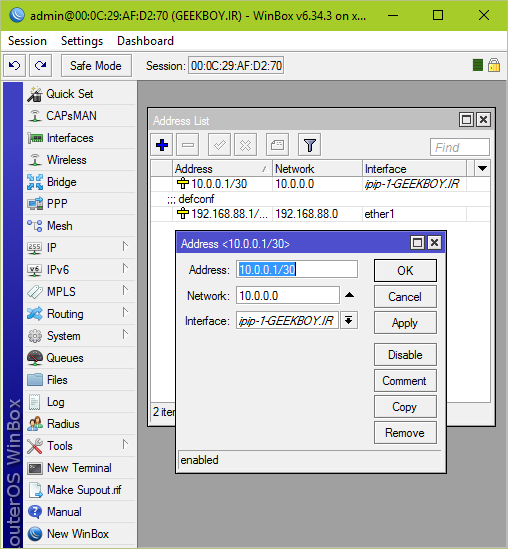Select the 192.168.88.1 address row
508x549 pixels.
(320, 214)
